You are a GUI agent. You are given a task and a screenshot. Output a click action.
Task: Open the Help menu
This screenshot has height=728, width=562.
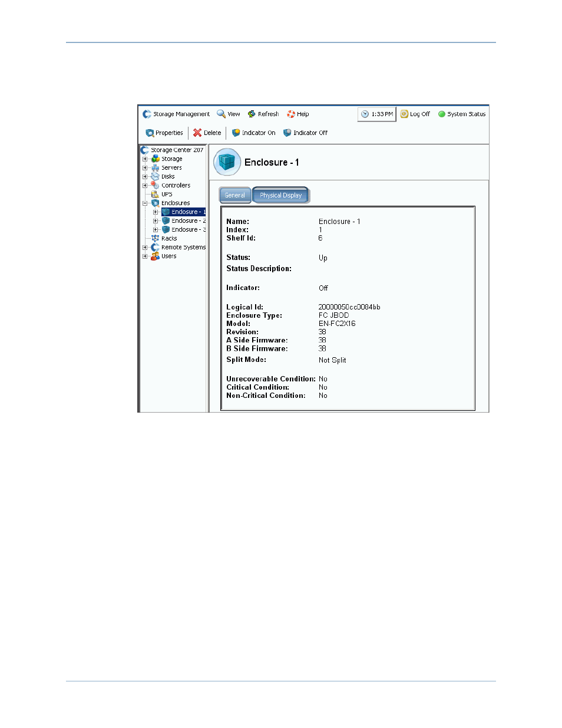coord(297,114)
